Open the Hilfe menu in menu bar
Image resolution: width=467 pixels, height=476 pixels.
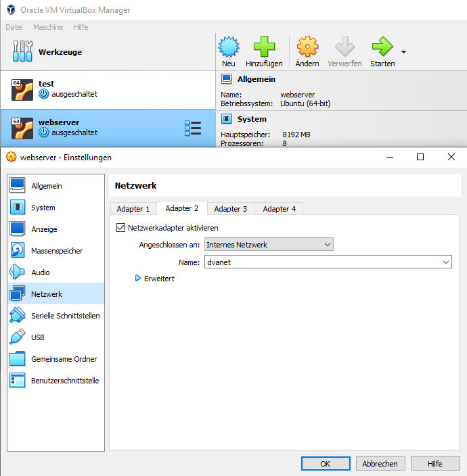tap(81, 27)
